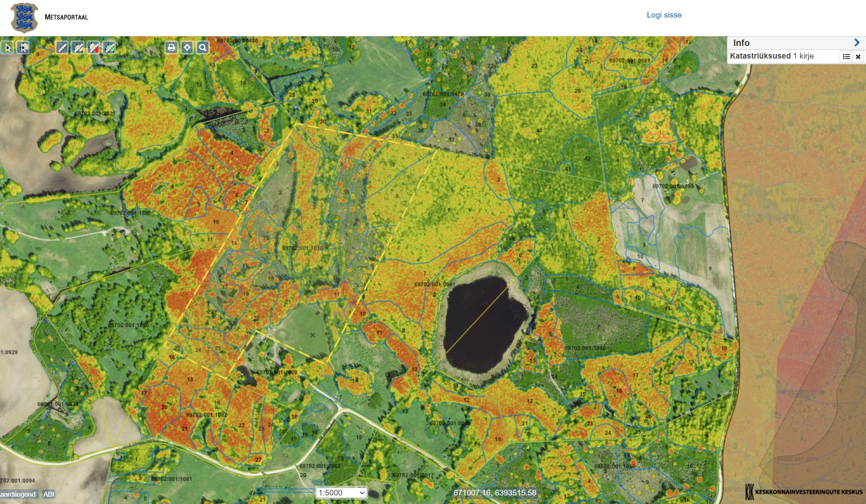Viewport: 866px width, 504px height.
Task: Select the red-marked polygon measuring tool
Action: click(94, 48)
